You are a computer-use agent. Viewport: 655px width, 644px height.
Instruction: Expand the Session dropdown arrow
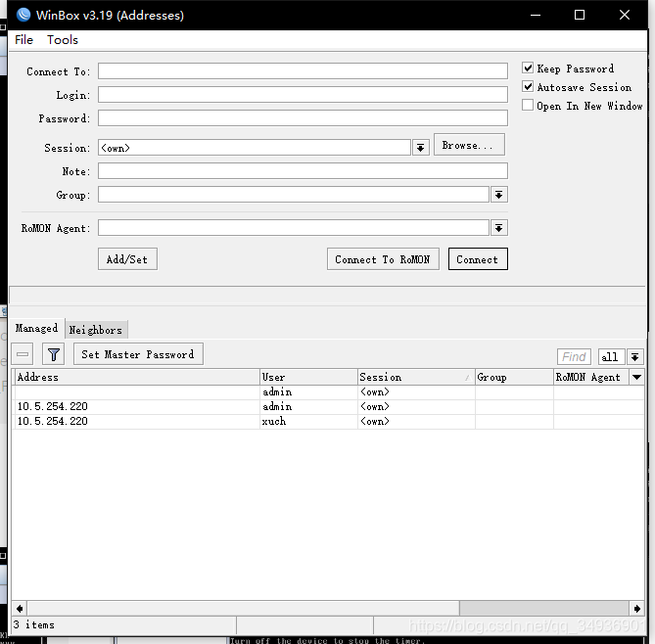click(421, 148)
